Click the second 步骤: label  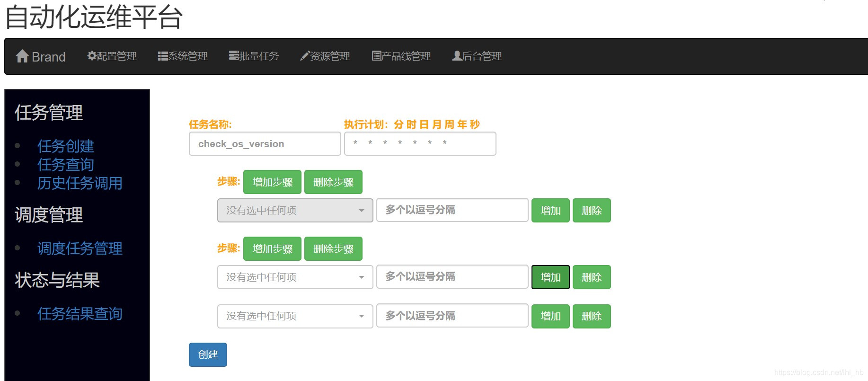[x=229, y=248]
